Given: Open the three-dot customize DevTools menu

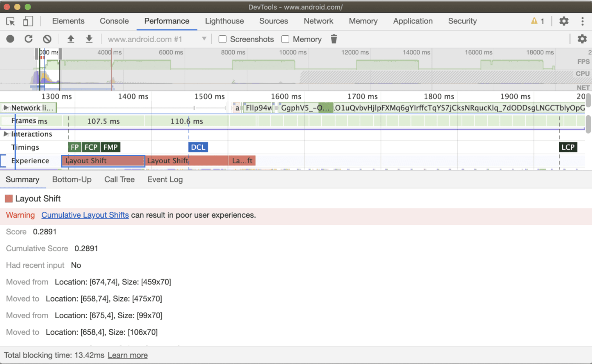Looking at the screenshot, I should click(583, 21).
